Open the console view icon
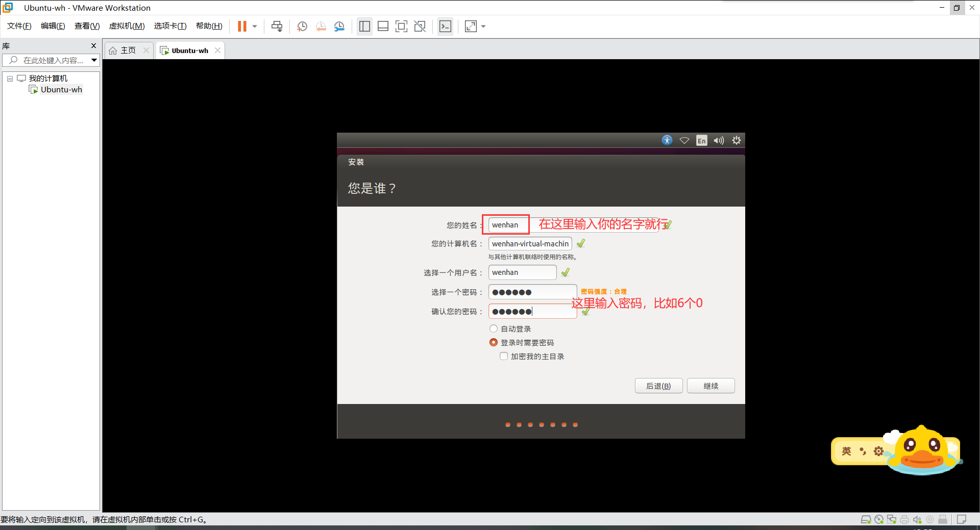 [445, 26]
